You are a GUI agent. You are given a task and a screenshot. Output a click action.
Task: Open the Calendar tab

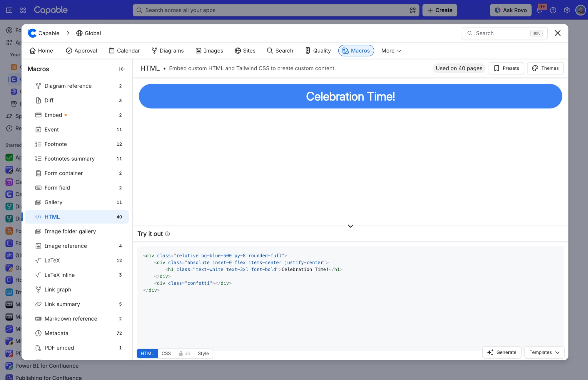point(124,51)
